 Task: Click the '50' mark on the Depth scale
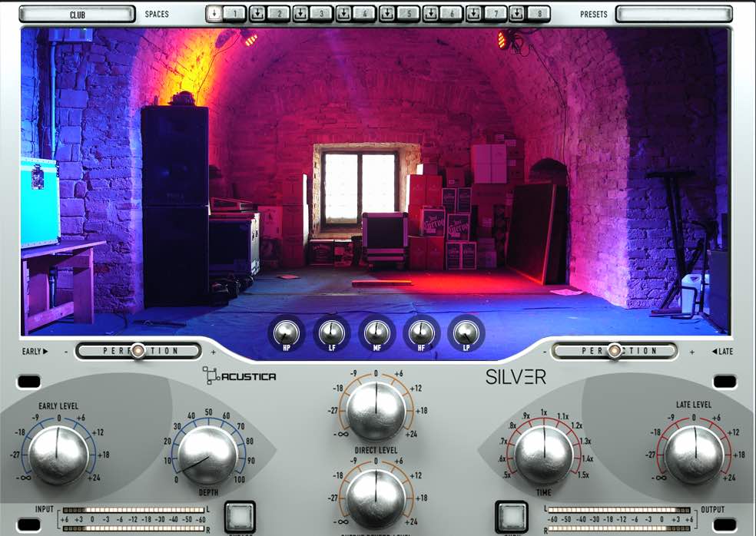(208, 412)
